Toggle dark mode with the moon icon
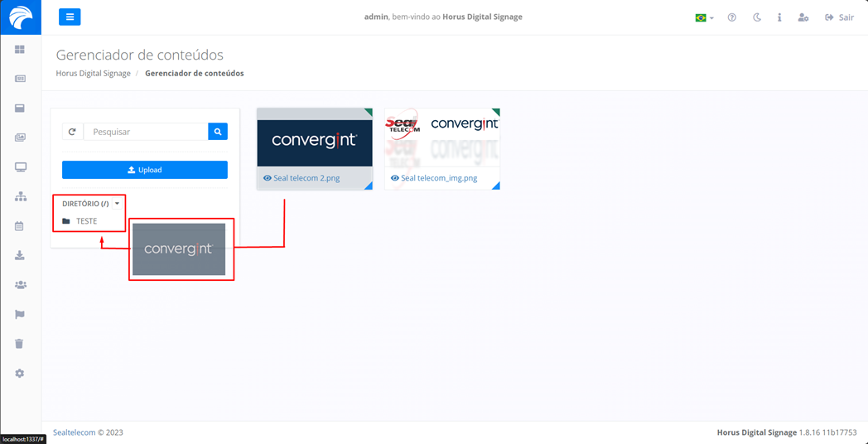 click(x=756, y=17)
